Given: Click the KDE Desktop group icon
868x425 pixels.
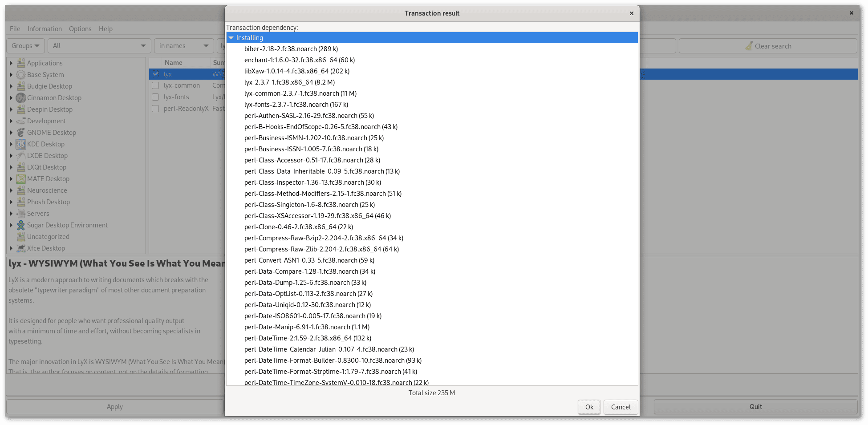Looking at the screenshot, I should (21, 144).
